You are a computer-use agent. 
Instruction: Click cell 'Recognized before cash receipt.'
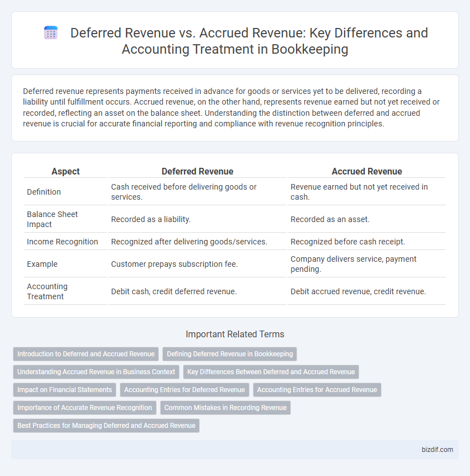coord(367,242)
